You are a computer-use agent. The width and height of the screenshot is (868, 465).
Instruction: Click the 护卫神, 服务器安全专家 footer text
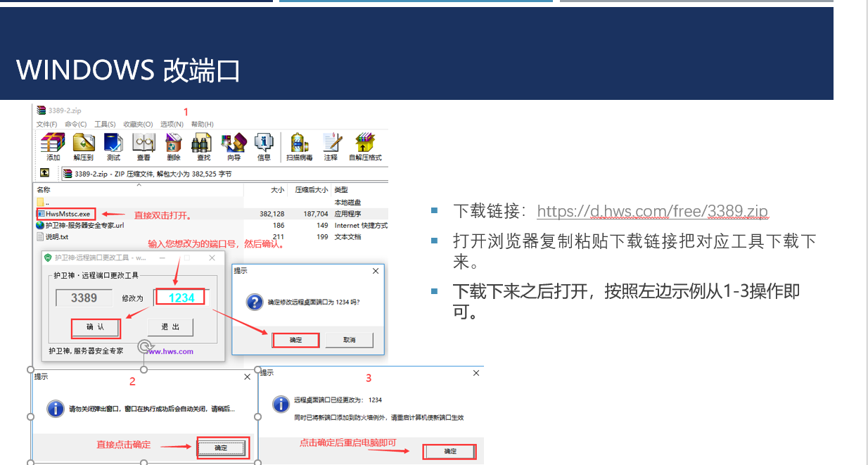(x=86, y=350)
